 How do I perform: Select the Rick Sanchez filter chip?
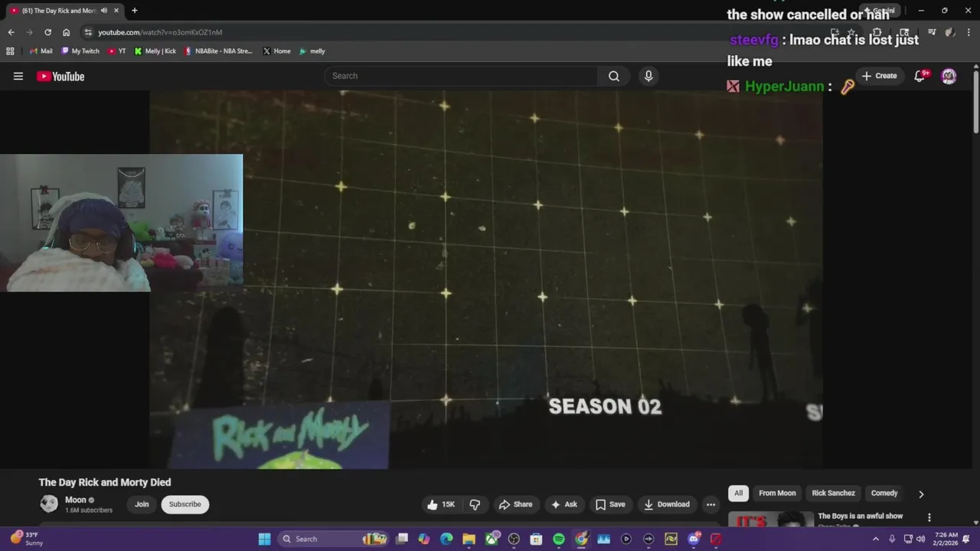pos(833,493)
